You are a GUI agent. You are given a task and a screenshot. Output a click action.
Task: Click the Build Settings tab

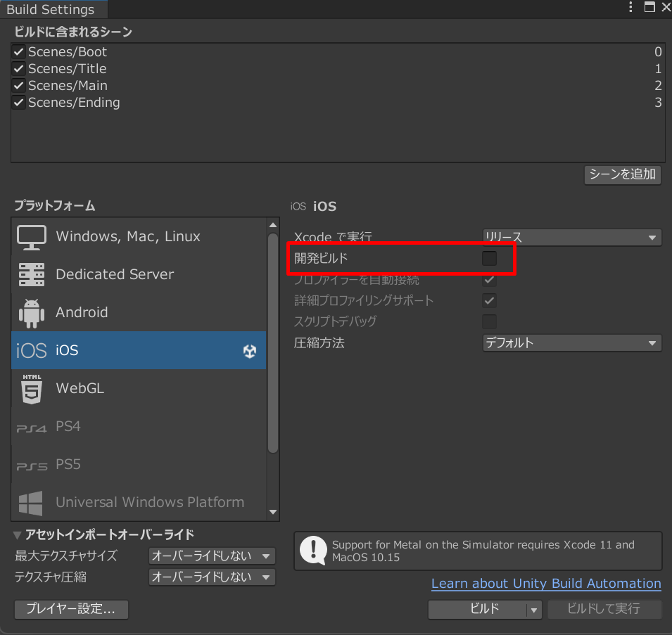coord(51,10)
